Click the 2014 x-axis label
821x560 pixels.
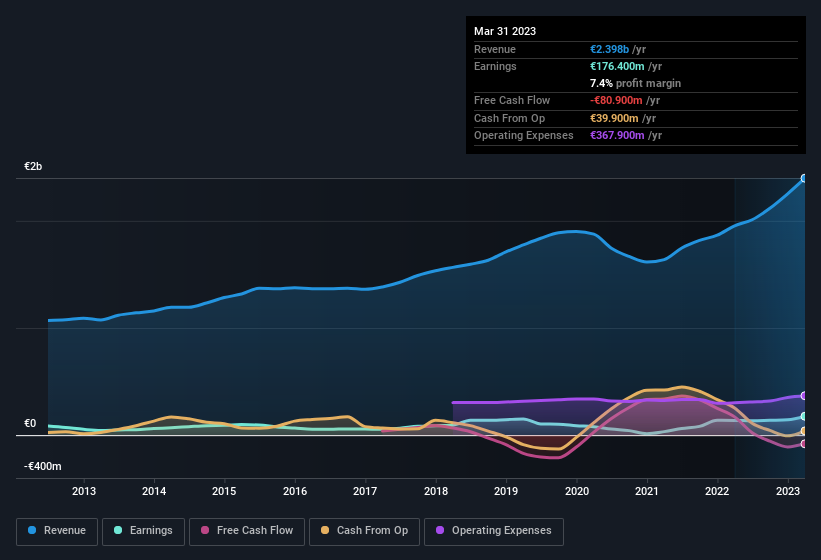(154, 491)
